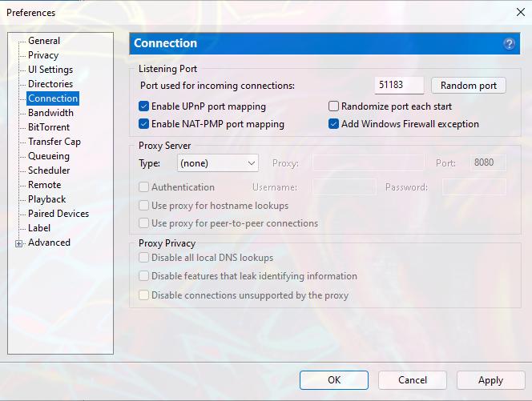532x401 pixels.
Task: Select Remote in the tree
Action: pyautogui.click(x=44, y=185)
